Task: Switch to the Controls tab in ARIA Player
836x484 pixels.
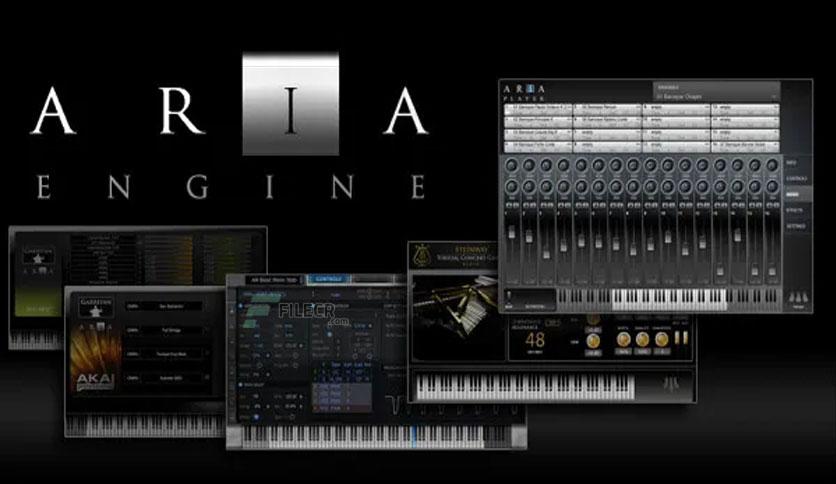Action: 796,179
